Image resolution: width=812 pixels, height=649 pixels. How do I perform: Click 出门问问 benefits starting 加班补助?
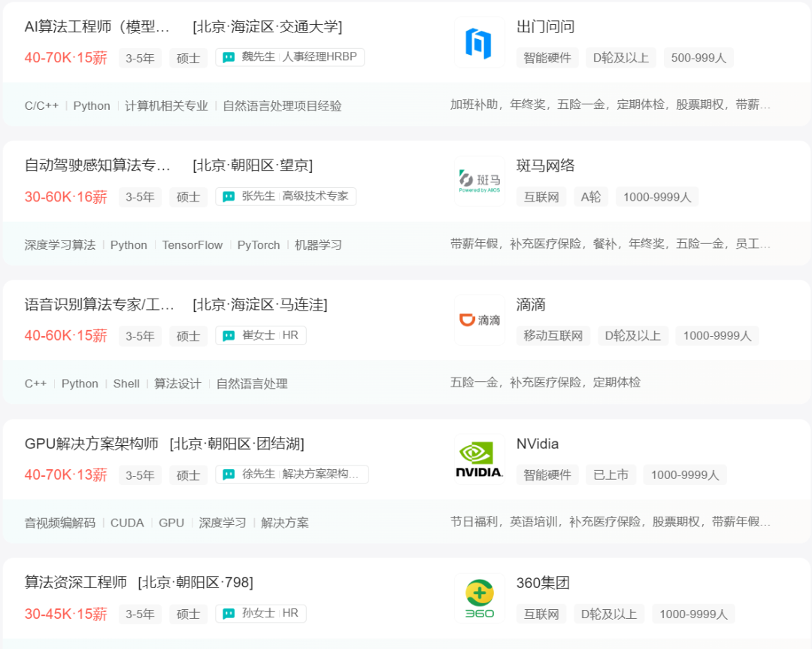pos(610,105)
